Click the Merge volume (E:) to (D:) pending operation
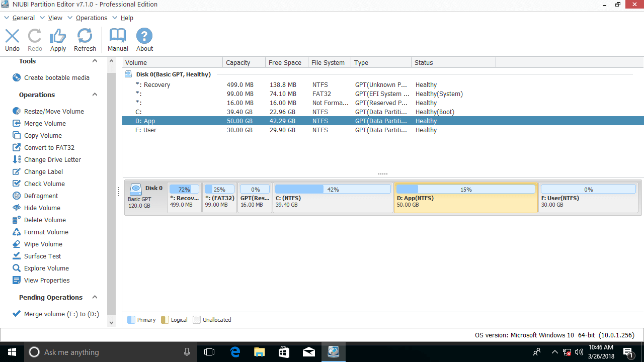 [x=61, y=314]
